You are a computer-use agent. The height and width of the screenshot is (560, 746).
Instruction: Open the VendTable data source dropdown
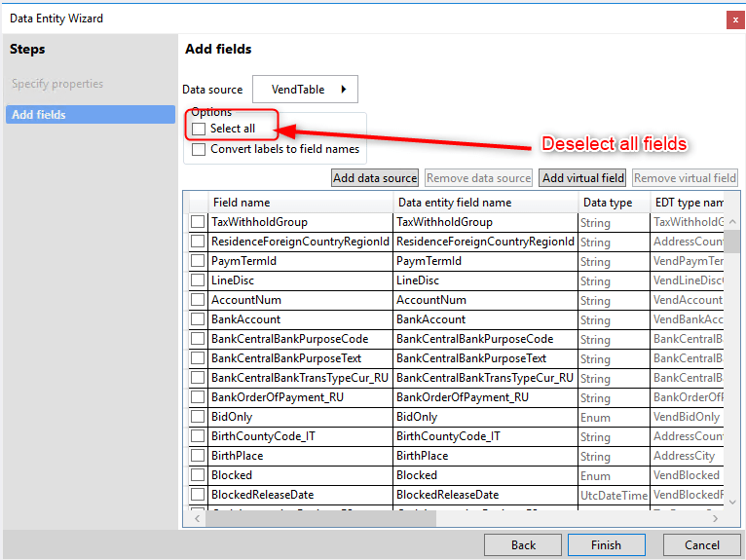coord(305,90)
